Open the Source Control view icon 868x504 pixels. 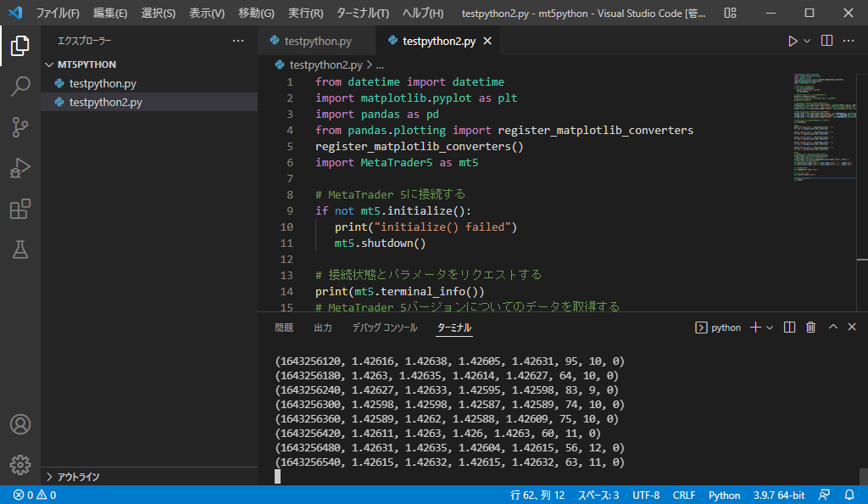coord(20,127)
